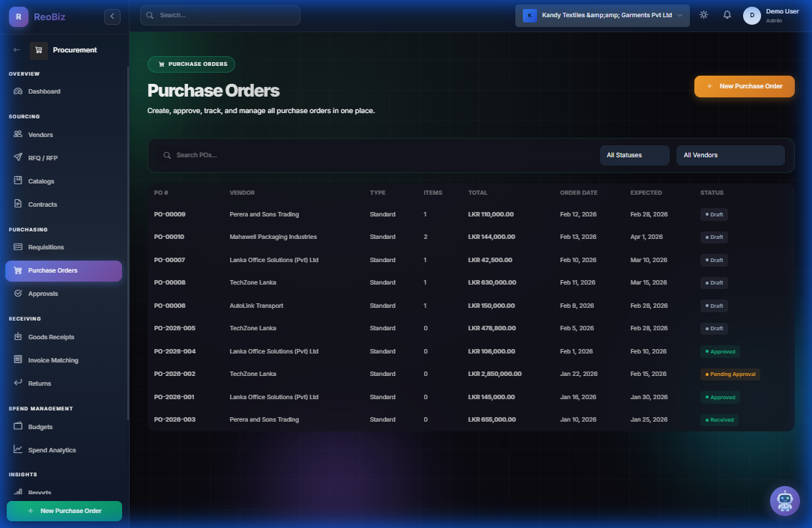The image size is (812, 528).
Task: Open Invoice Matching from sidebar
Action: [16, 359]
